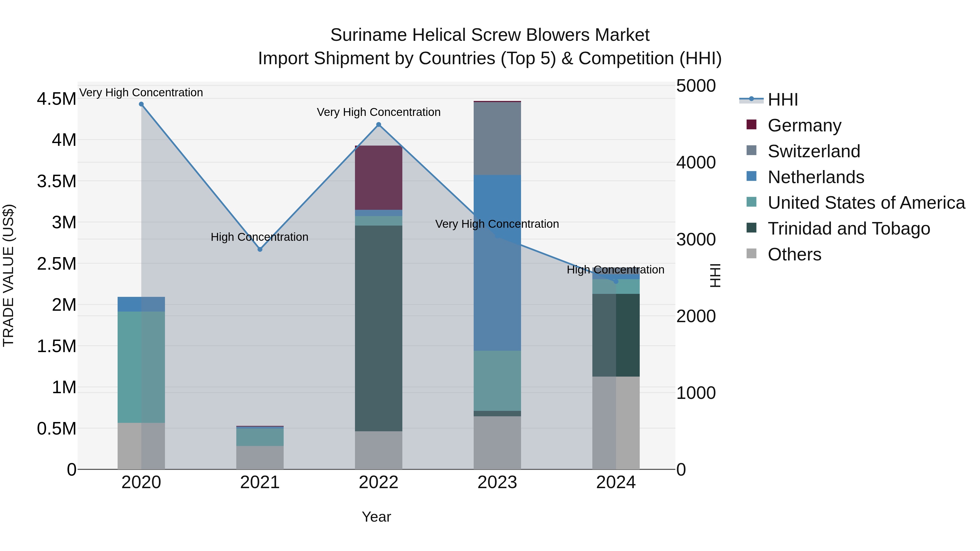Screen dimensions: 980x551
Task: Click the Netherlands blue legend swatch
Action: [751, 176]
